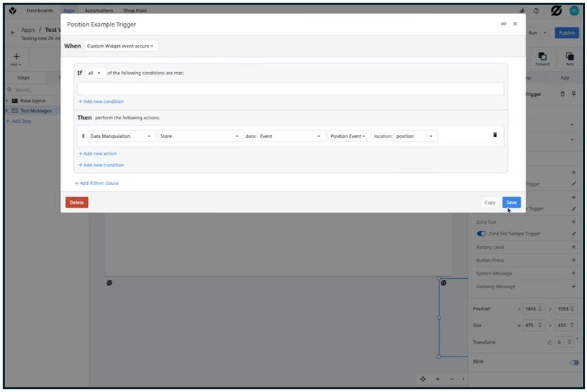Toggle the Blink switch
Screen dimensions: 587x392
pos(574,362)
